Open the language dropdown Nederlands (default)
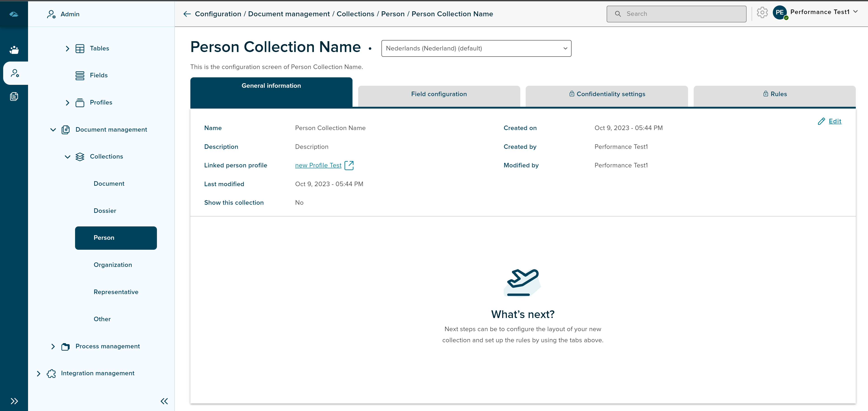Screen dimensions: 868x411 [x=476, y=48]
